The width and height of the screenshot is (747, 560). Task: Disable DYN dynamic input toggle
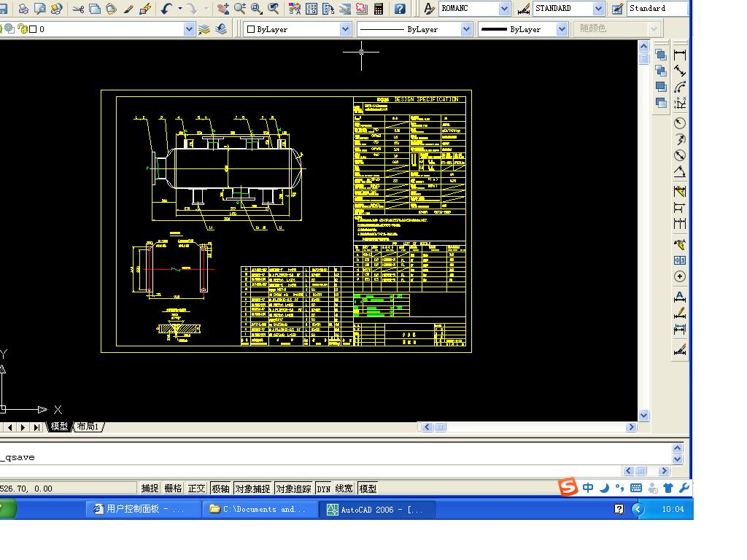323,489
